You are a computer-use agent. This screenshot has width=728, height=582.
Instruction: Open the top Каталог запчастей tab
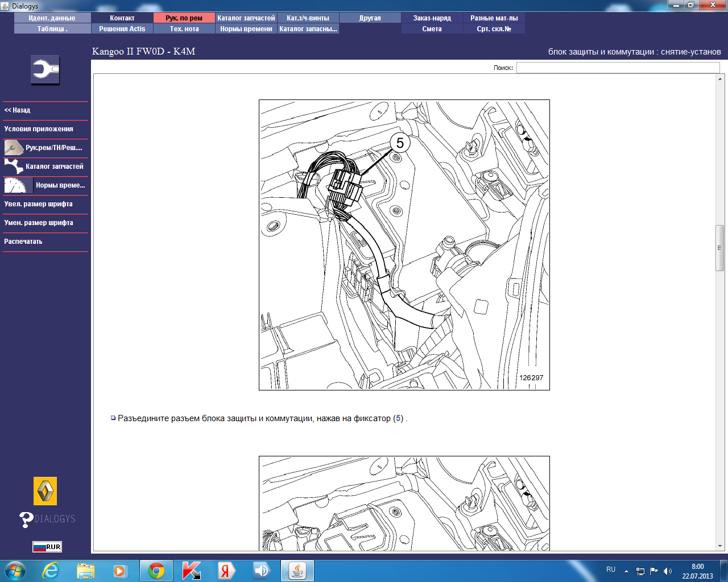[x=246, y=18]
